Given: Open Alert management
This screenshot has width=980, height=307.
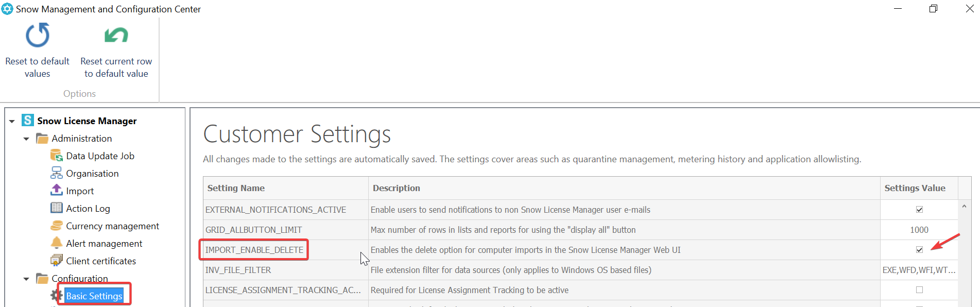Looking at the screenshot, I should point(104,244).
